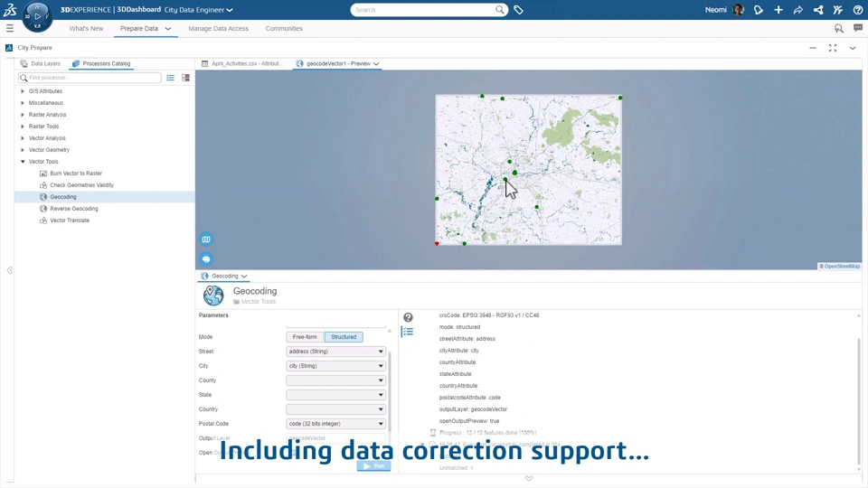Viewport: 868px width, 488px height.
Task: Expand the Vector Geometry category
Action: click(23, 150)
